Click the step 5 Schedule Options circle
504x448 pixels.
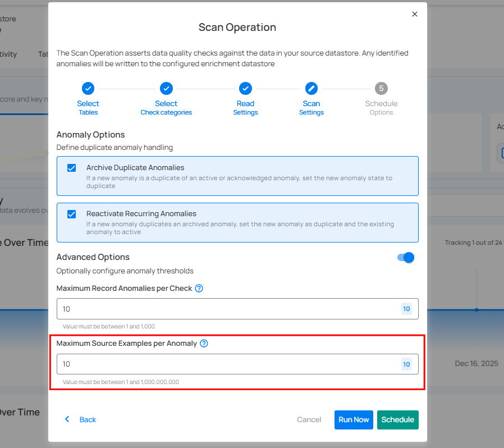pos(381,88)
